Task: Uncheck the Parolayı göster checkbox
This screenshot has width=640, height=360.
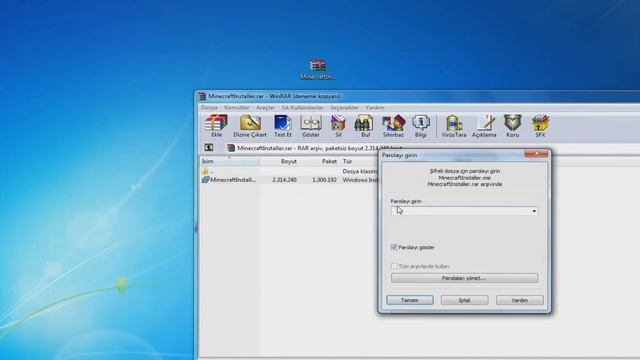Action: pos(394,247)
